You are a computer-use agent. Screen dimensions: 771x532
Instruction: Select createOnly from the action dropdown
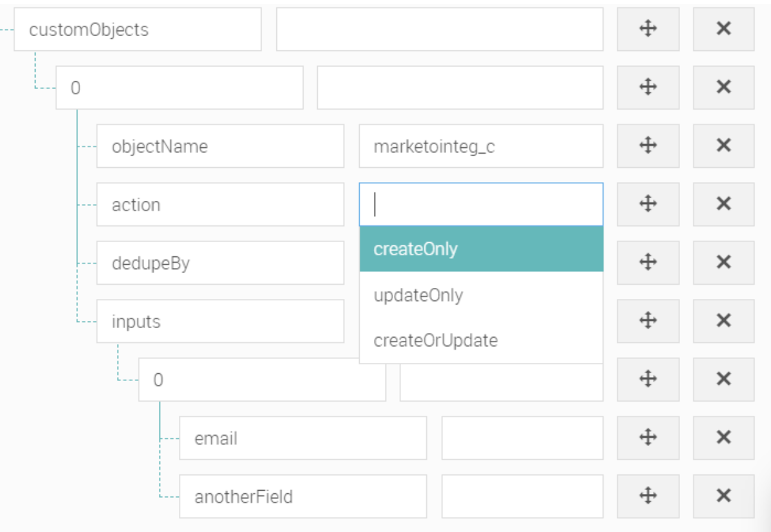480,249
